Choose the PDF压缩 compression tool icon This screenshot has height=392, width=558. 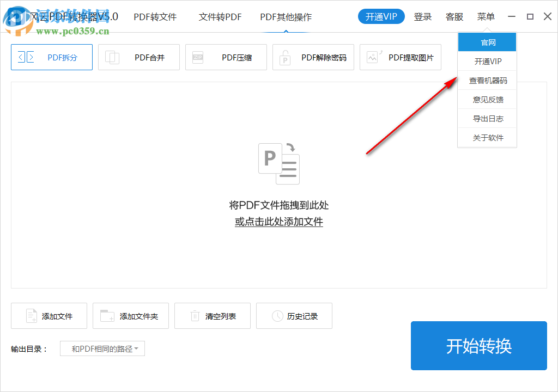pyautogui.click(x=198, y=57)
